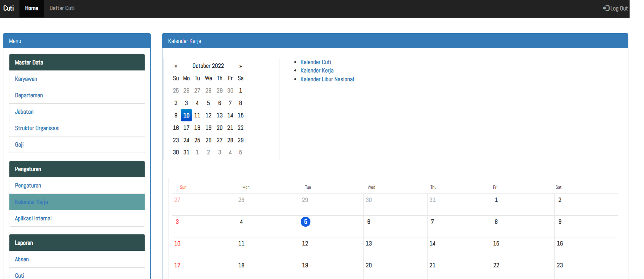Click circled day 5 in large calendar
The width and height of the screenshot is (644, 279).
(305, 222)
